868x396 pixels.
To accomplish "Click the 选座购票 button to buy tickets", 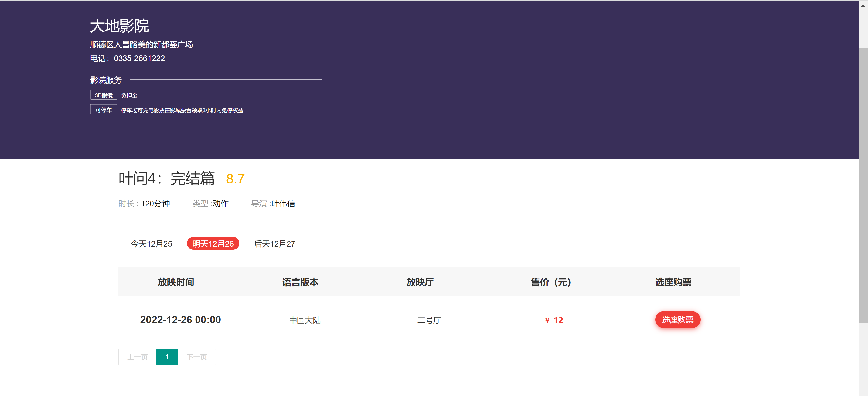I will pos(678,320).
